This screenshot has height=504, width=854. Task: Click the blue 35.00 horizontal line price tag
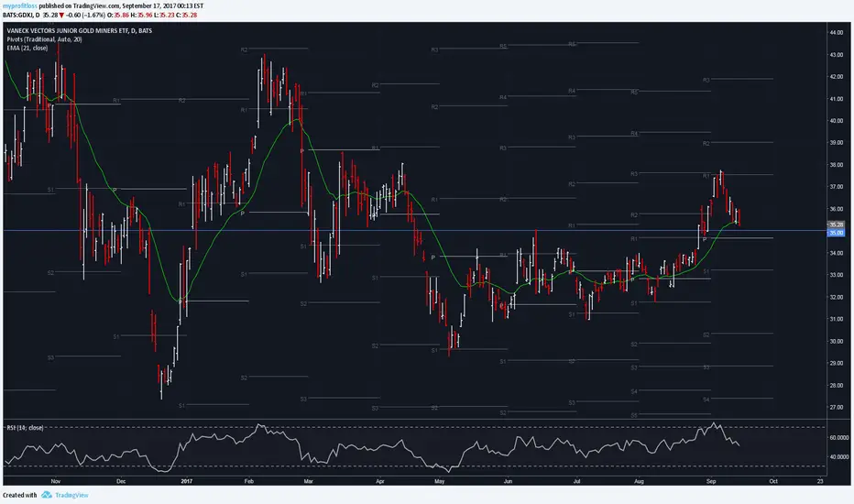point(836,233)
